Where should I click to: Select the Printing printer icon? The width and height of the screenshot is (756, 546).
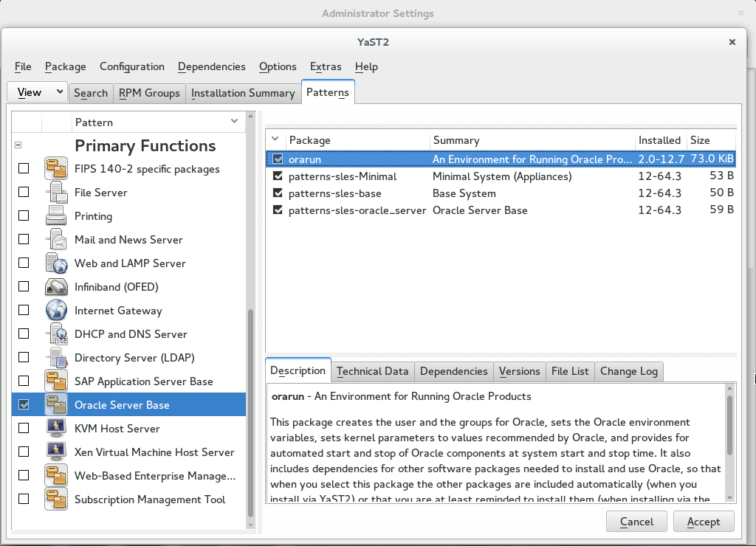pyautogui.click(x=55, y=215)
